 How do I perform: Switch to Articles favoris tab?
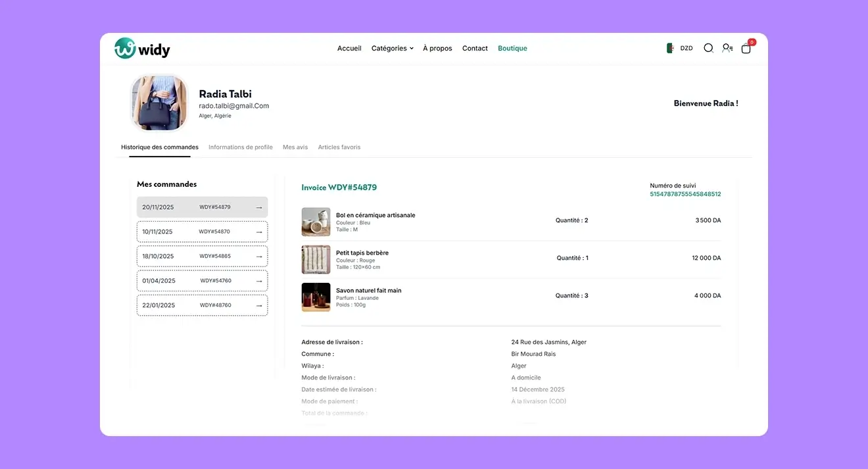coord(339,147)
